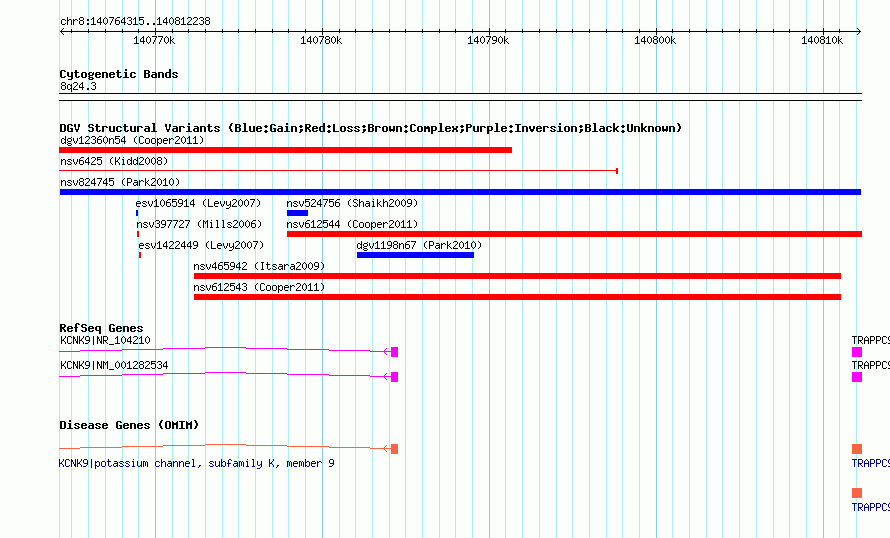Select the KCNK9|NM_001282534 magenta exon box
This screenshot has height=538, width=890.
click(394, 377)
